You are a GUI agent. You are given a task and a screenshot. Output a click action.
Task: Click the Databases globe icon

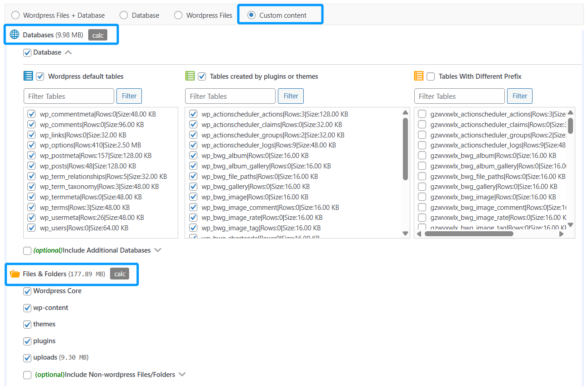[x=15, y=35]
